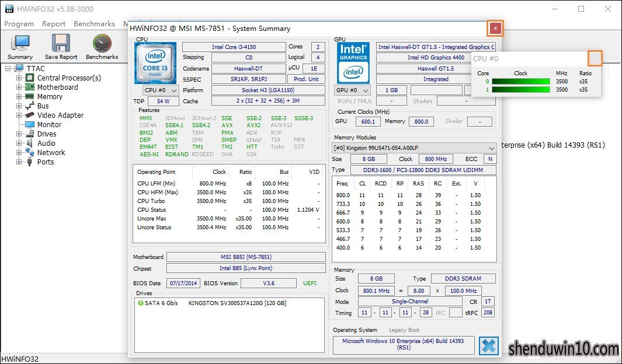The height and width of the screenshot is (364, 622).
Task: Select the Video Adapter tree item
Action: (x=60, y=116)
